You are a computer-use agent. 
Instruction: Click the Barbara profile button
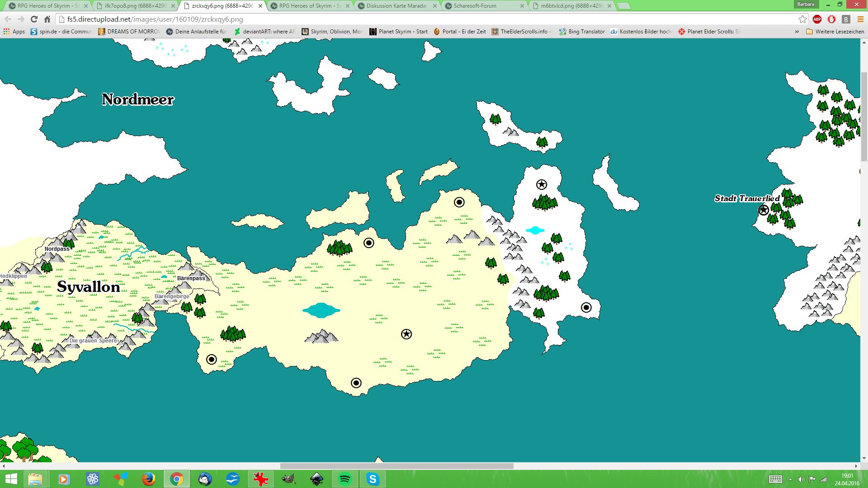[806, 4]
